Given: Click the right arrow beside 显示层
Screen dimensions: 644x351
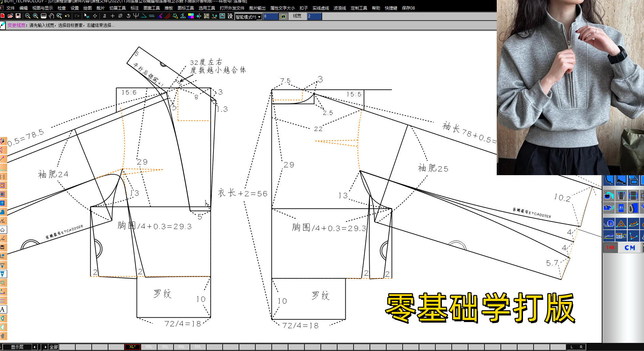Looking at the screenshot, I should [x=45, y=347].
